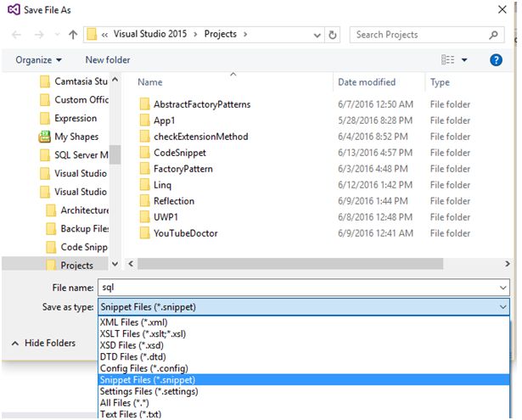The image size is (522, 420).
Task: Open File name history dropdown arrow
Action: pos(503,288)
